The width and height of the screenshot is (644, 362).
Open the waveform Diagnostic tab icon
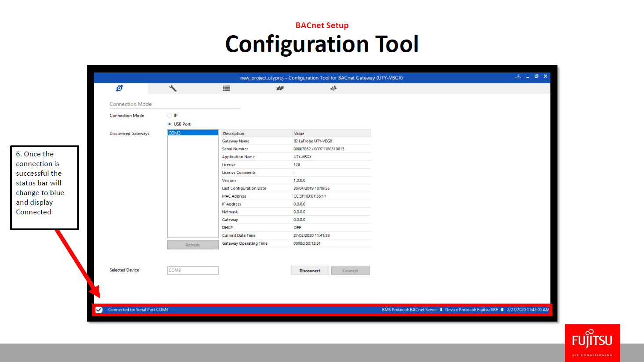click(x=333, y=88)
